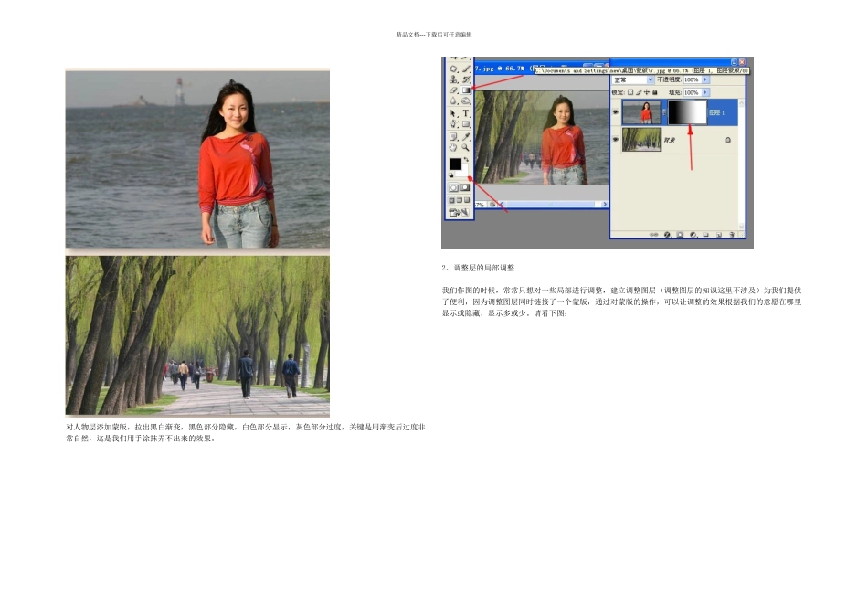Toggle lock position icon
This screenshot has height=614, width=868.
[647, 92]
